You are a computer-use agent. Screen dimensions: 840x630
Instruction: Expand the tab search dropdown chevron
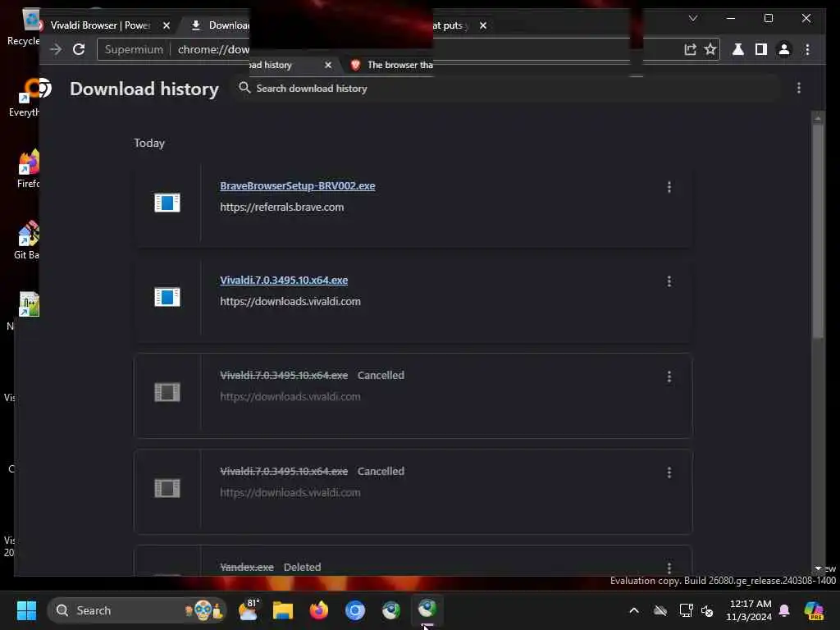pos(692,18)
